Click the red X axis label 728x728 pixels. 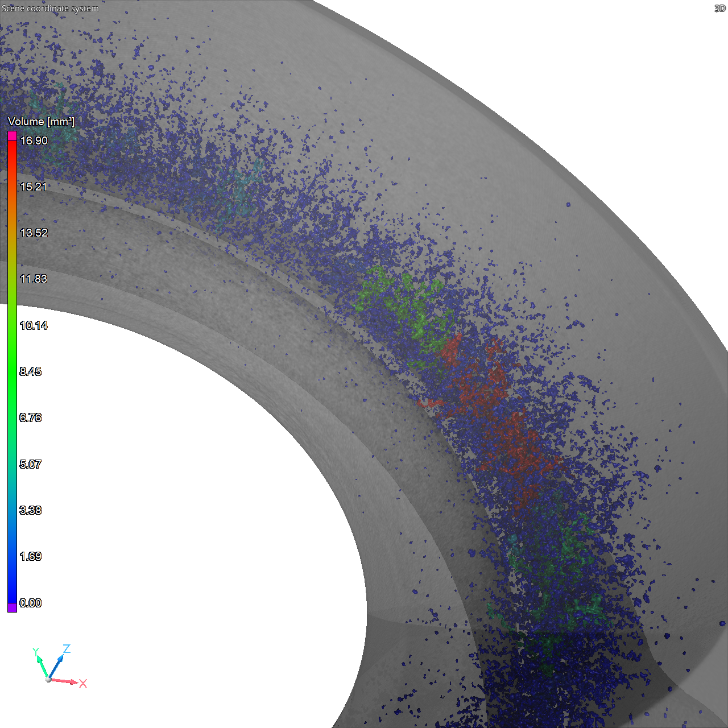[x=83, y=683]
